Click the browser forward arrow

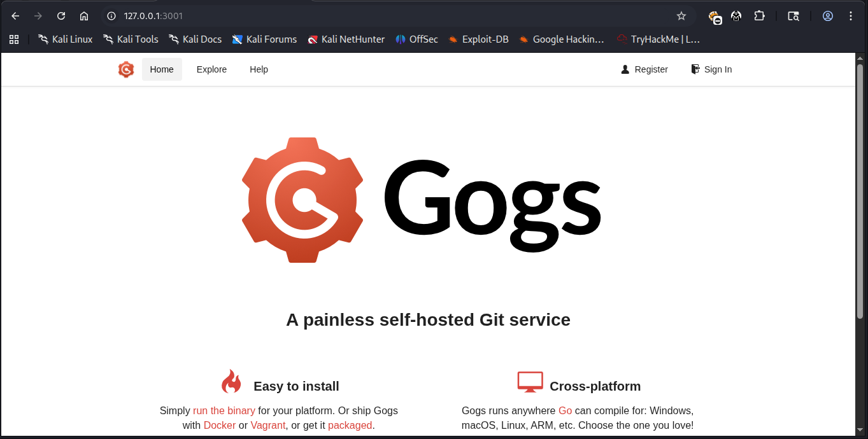click(38, 16)
